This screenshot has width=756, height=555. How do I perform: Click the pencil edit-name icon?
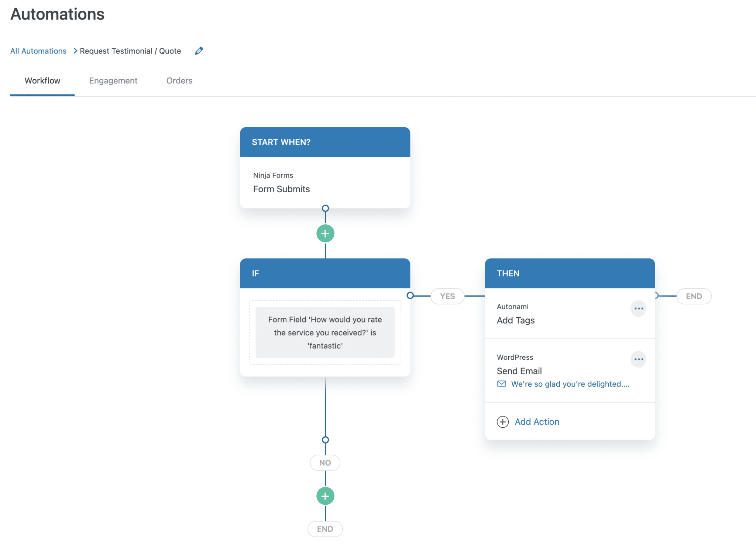point(199,51)
